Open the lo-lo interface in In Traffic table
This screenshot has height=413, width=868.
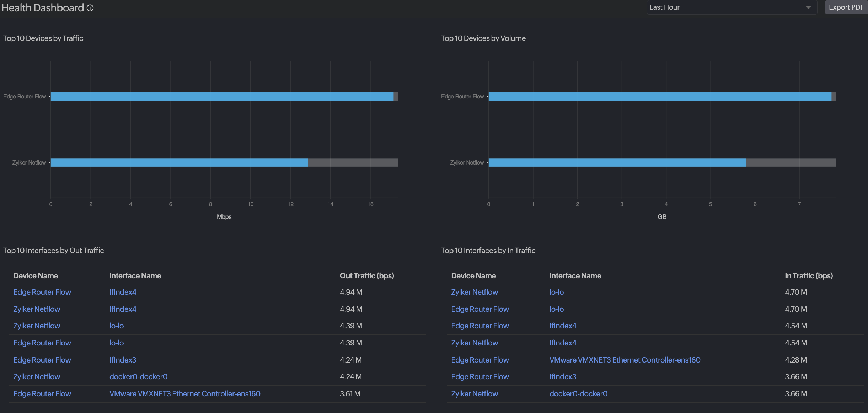point(556,292)
